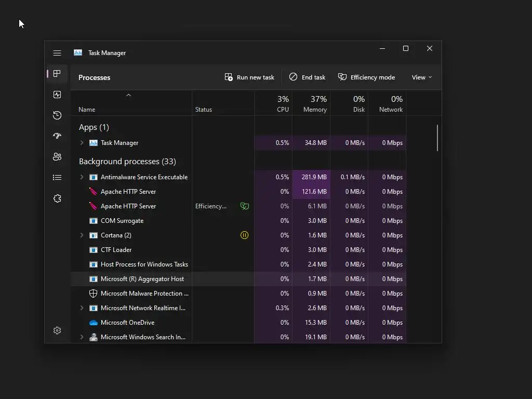Click the Efficiency mode button
532x399 pixels.
366,77
